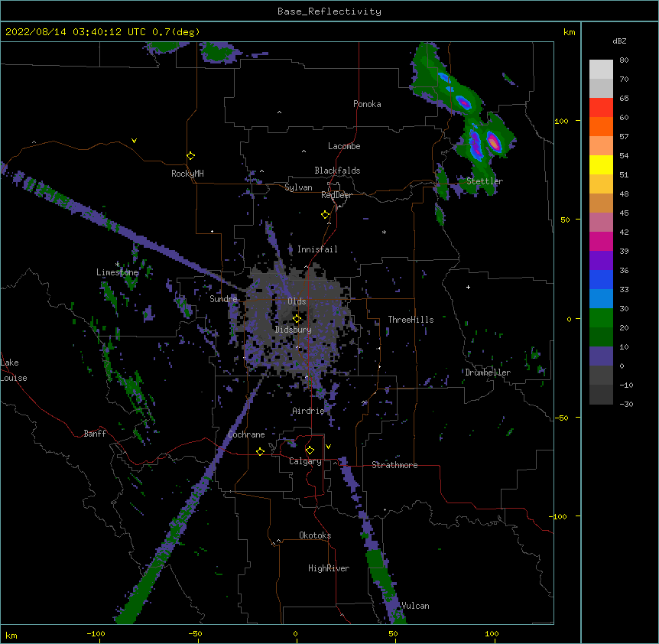The height and width of the screenshot is (644, 659).
Task: Select the Airdrie city label
Action: pos(308,411)
